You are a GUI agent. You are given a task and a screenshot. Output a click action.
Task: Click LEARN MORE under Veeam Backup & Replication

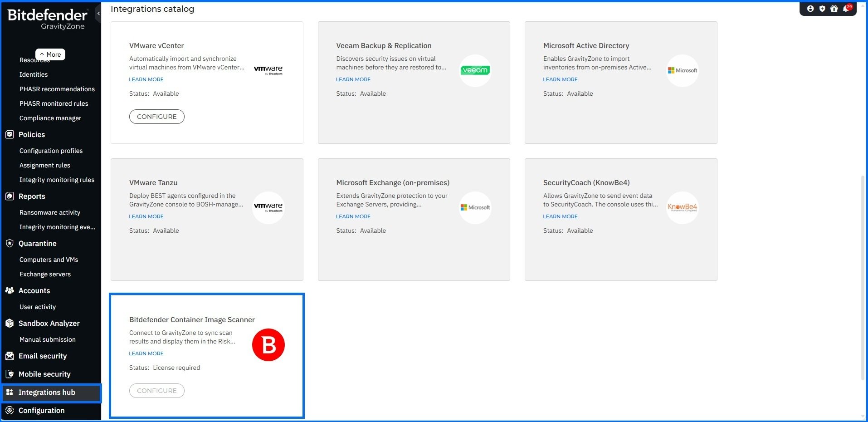pyautogui.click(x=353, y=79)
